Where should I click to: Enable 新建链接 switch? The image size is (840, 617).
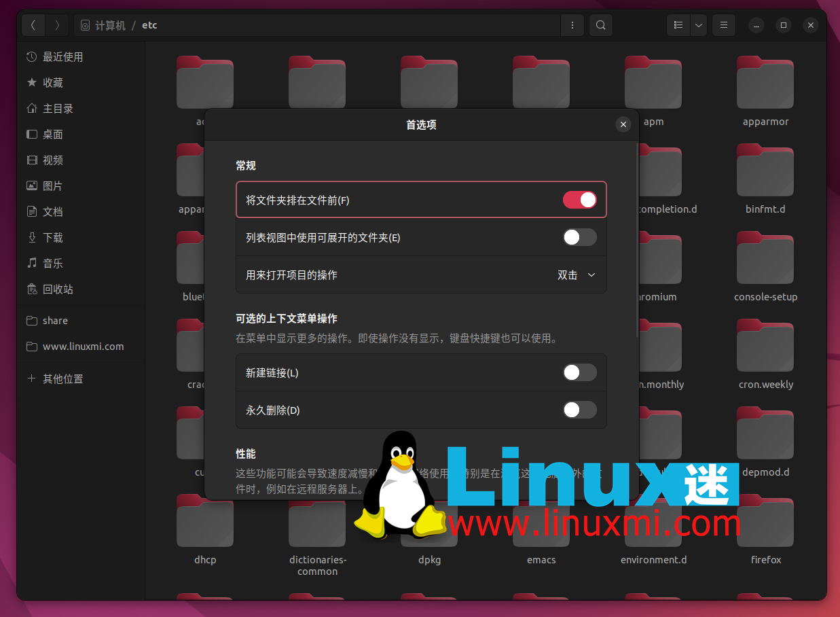pos(580,372)
